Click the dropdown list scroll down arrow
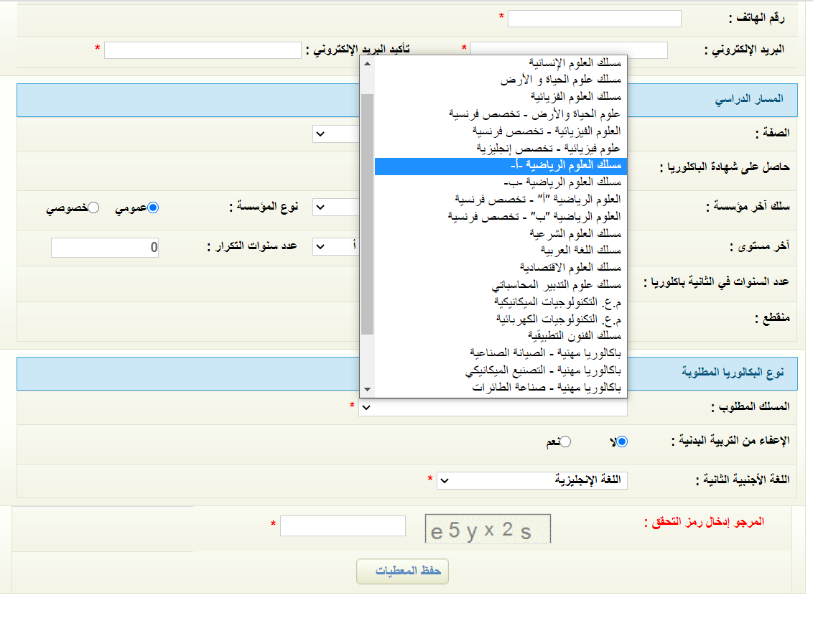 (367, 389)
